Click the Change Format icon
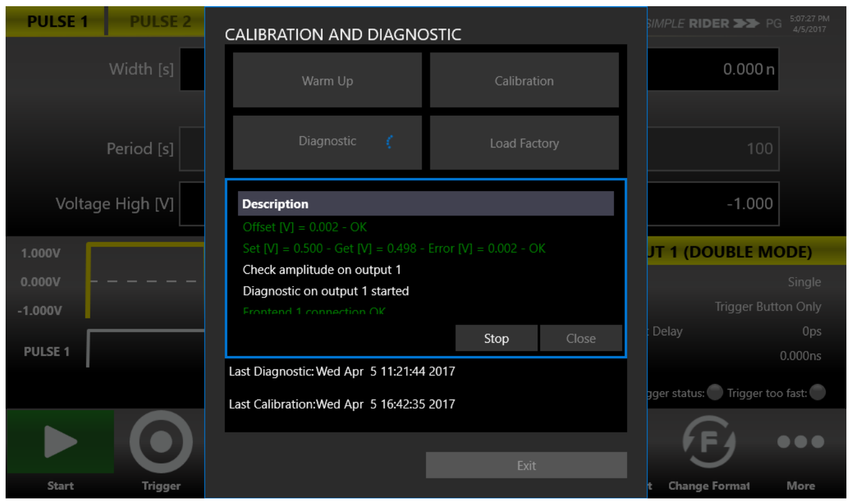This screenshot has width=852, height=504. [709, 441]
